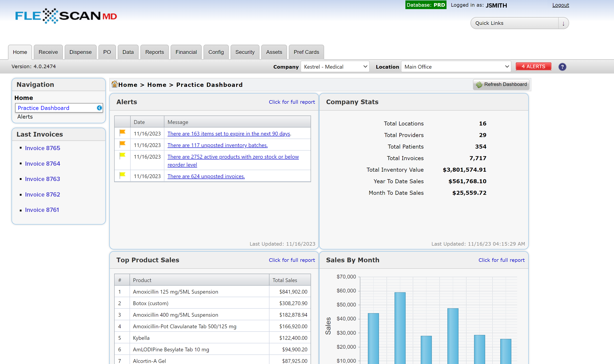
Task: Click the home icon in the breadcrumb
Action: 114,84
